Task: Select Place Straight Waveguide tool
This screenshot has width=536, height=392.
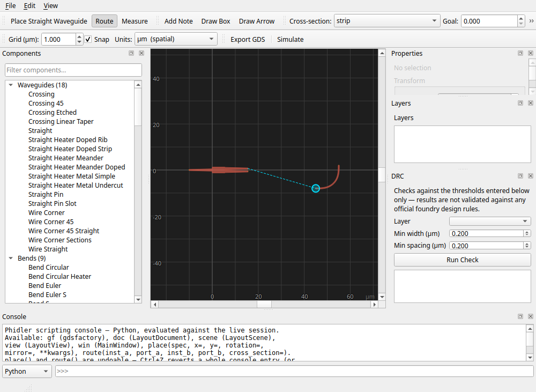Action: tap(49, 21)
